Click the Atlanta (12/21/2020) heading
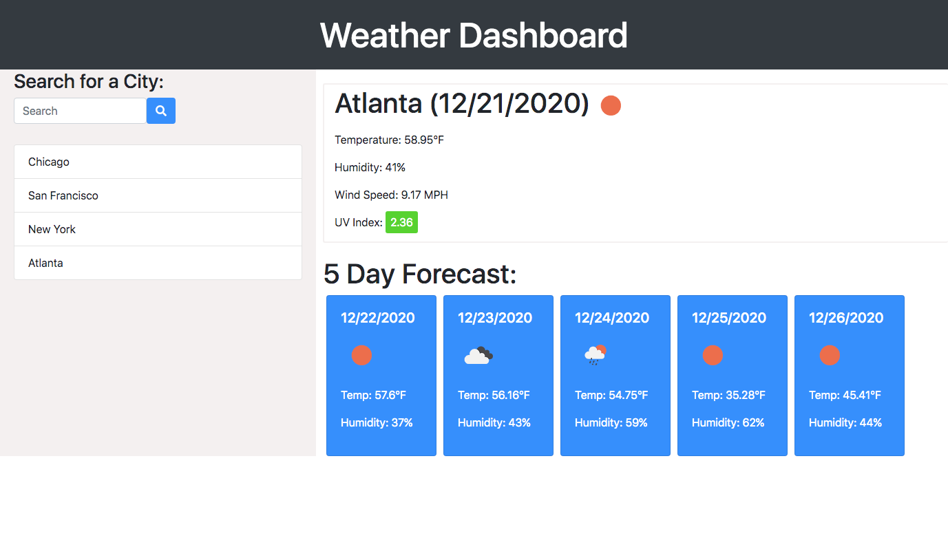This screenshot has width=948, height=560. click(x=461, y=104)
